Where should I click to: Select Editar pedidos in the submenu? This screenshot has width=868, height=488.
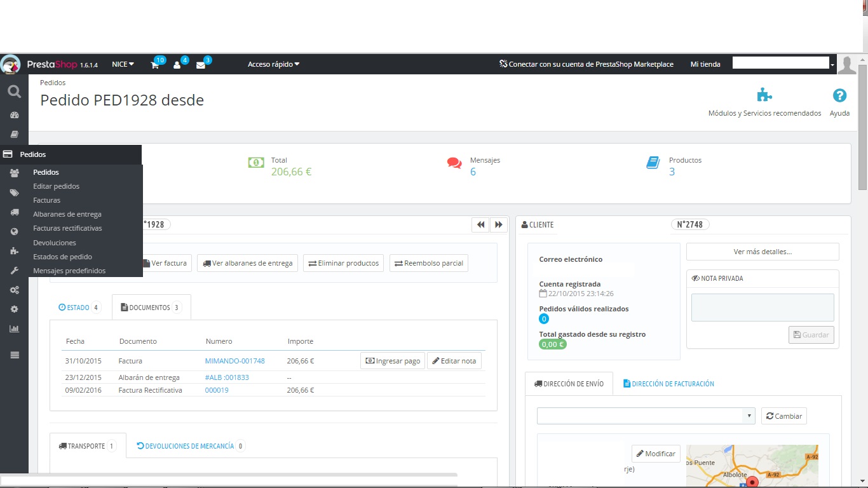point(57,186)
